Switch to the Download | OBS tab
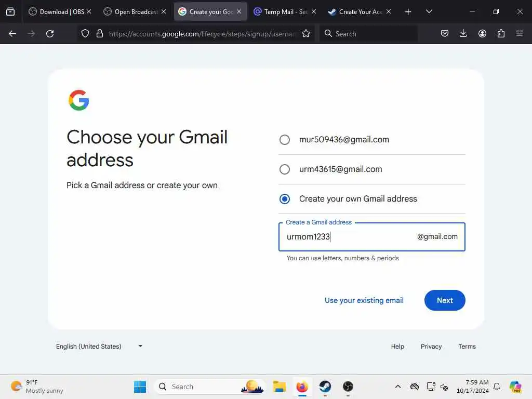The image size is (532, 399). (x=60, y=11)
